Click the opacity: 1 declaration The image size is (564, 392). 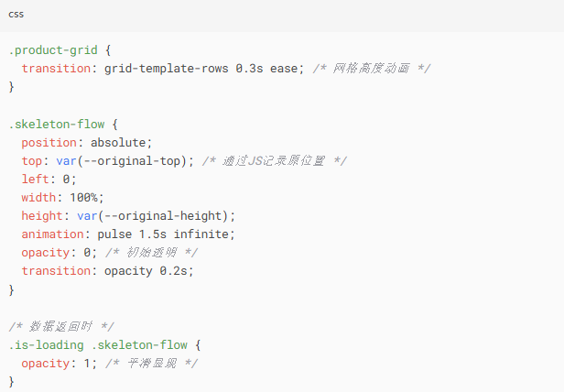click(60, 364)
